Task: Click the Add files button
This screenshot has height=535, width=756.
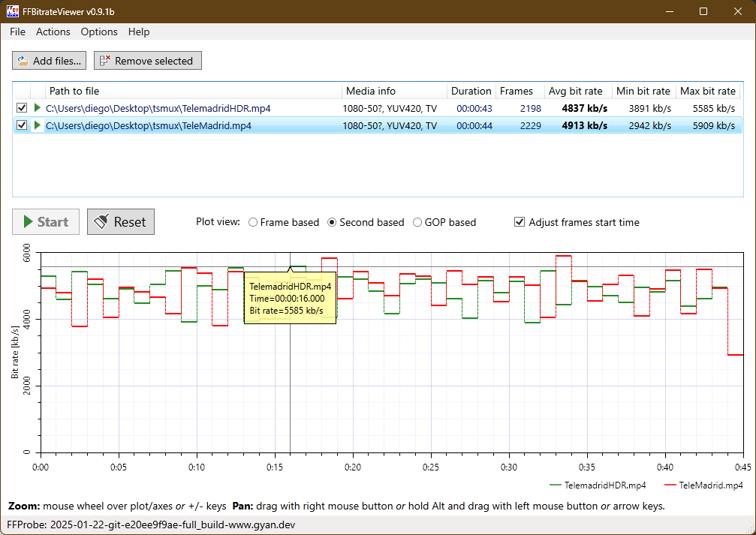Action: pyautogui.click(x=50, y=61)
